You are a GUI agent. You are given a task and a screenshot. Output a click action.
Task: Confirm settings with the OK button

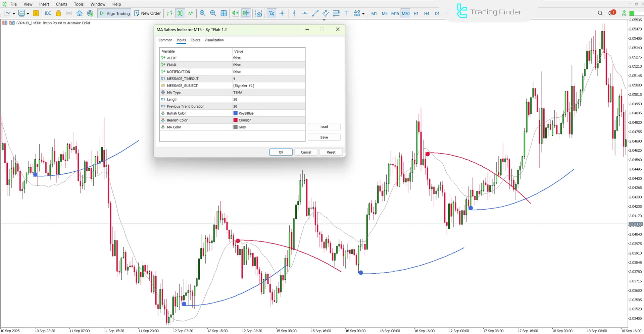pyautogui.click(x=281, y=152)
